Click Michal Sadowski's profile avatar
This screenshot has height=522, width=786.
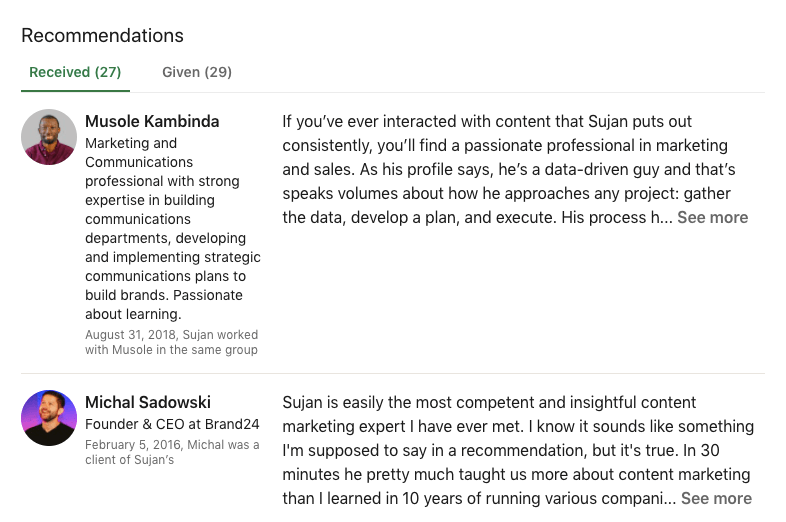[49, 418]
